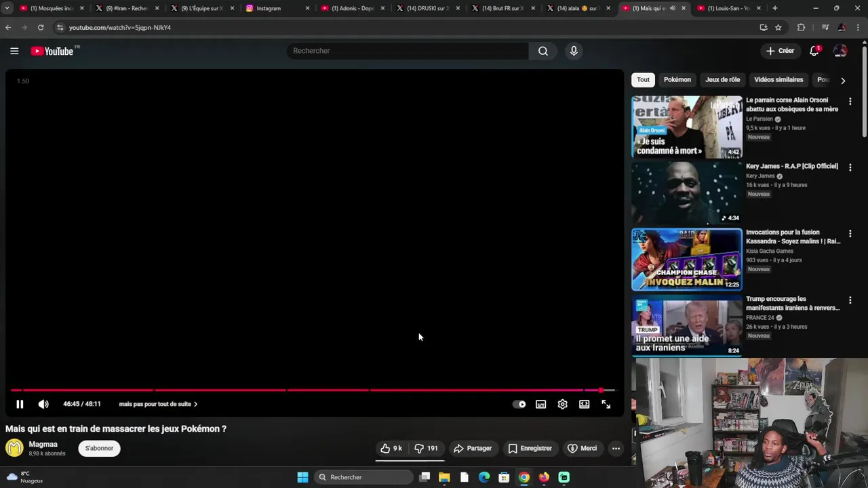Toggle subtitles in the player
This screenshot has width=868, height=488.
tap(541, 404)
